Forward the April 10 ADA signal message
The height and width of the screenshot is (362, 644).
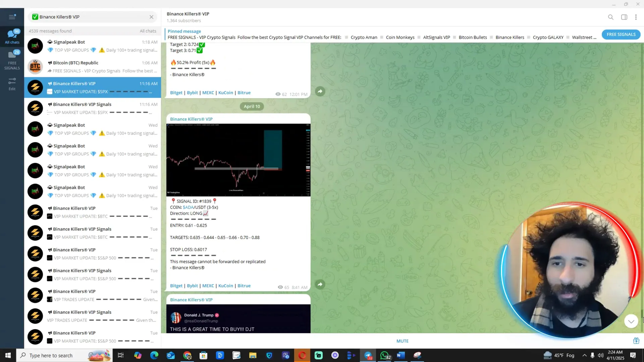[320, 284]
